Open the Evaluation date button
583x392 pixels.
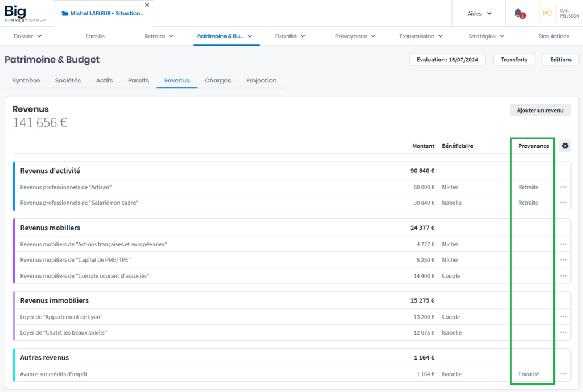[446, 60]
